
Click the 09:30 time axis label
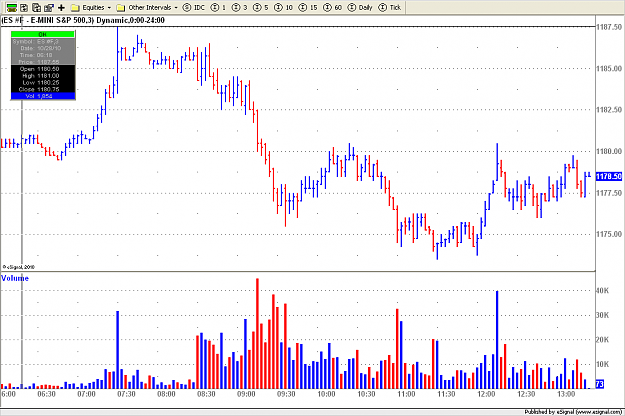coord(286,394)
